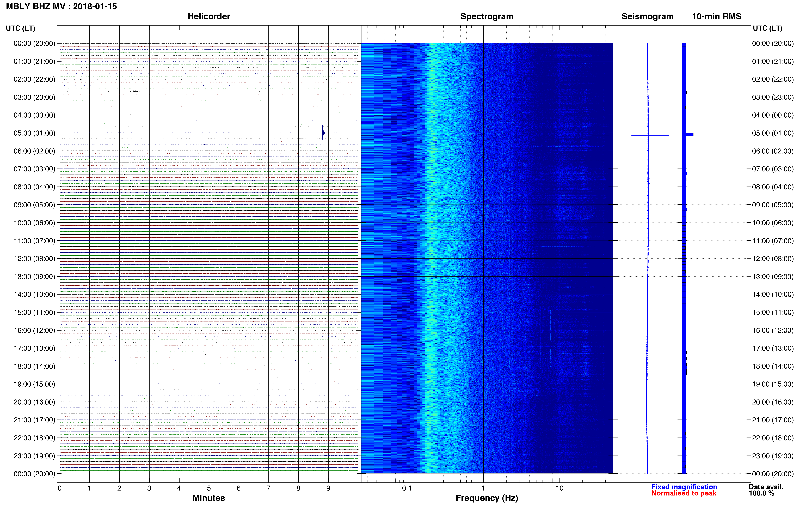Click the "Fixed magnification" legend text
The image size is (812, 508).
point(684,487)
